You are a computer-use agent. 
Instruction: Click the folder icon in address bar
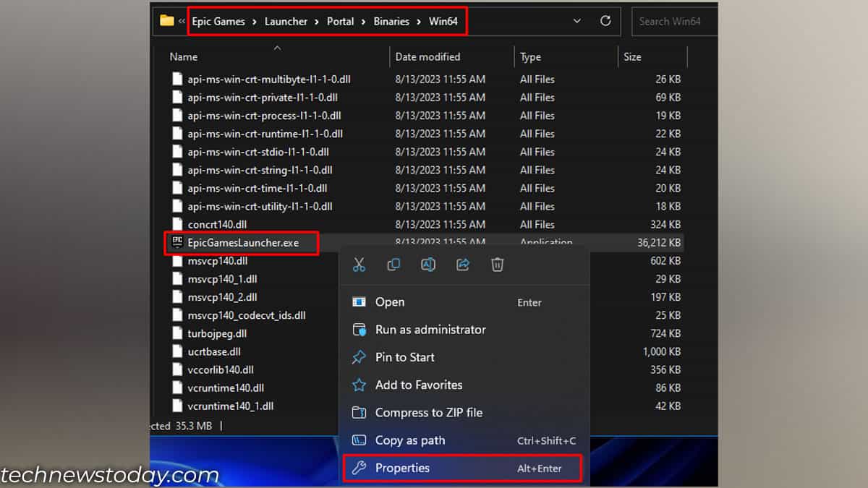[x=168, y=21]
